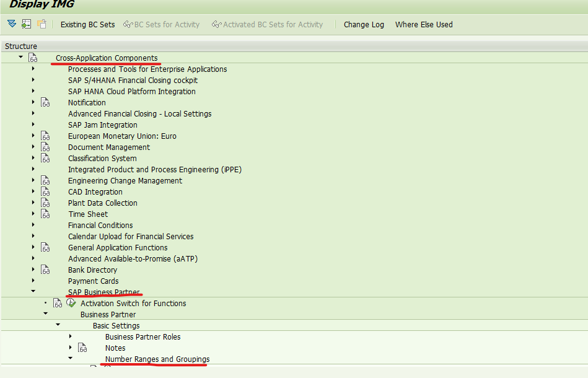Select European Monetary Union: Euro entry

[x=122, y=136]
